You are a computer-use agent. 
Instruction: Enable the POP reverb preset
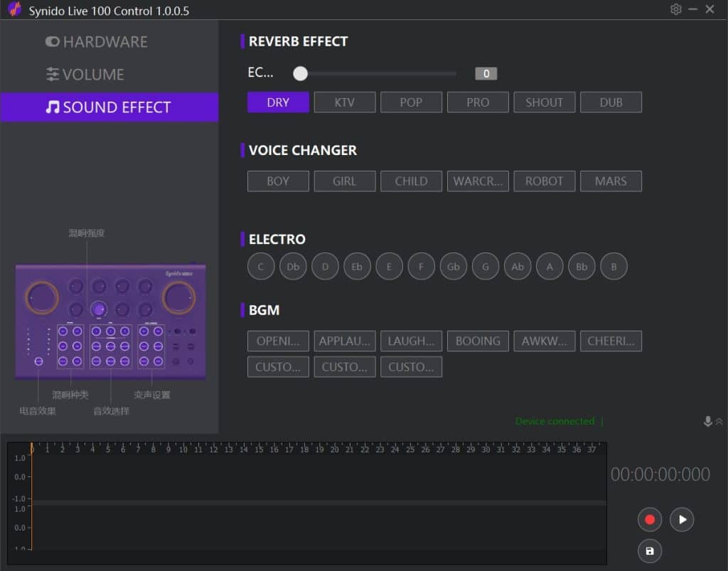411,102
